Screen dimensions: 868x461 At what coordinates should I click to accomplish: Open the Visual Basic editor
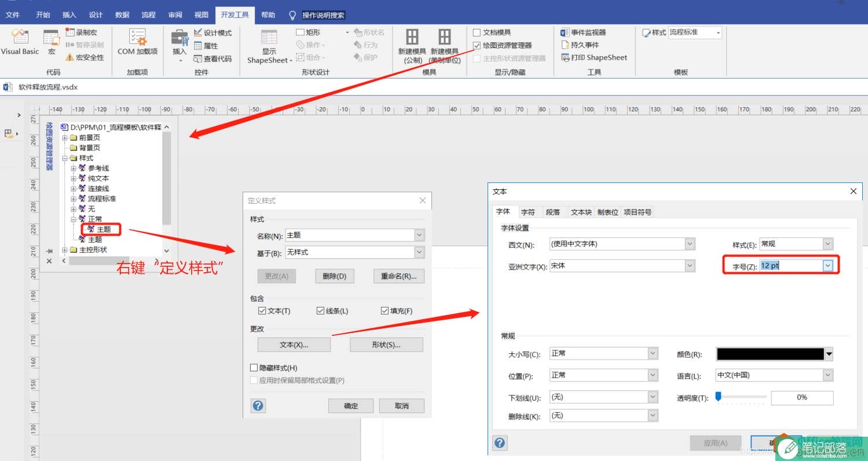pos(20,42)
